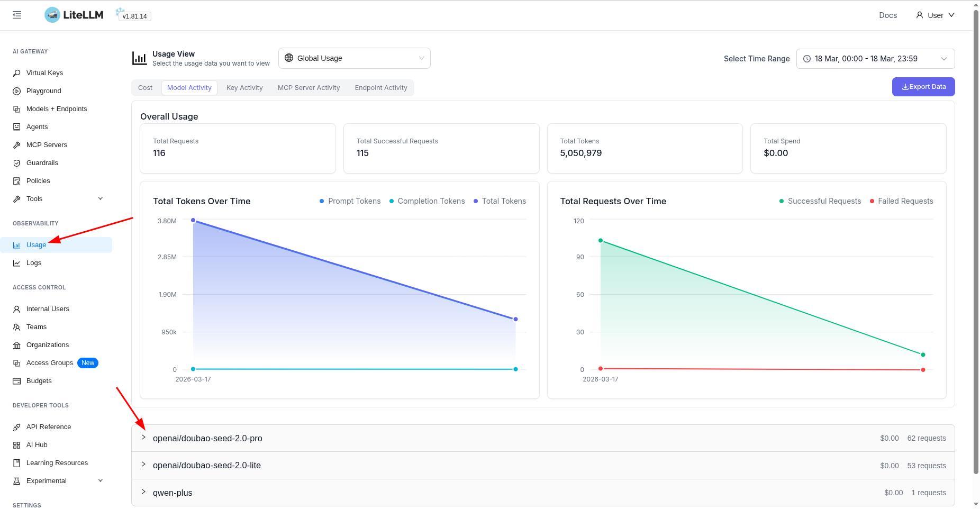Click the Experimental flask icon

coord(16,481)
